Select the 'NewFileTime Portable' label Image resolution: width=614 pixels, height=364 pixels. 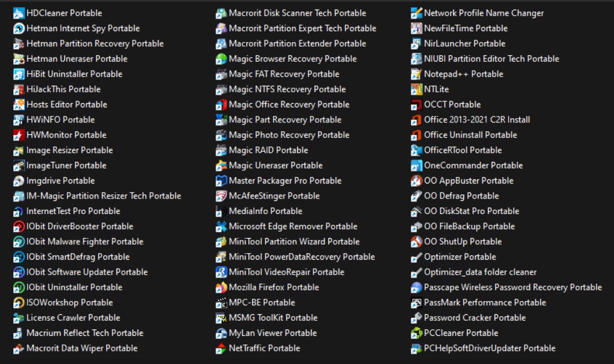(x=466, y=28)
